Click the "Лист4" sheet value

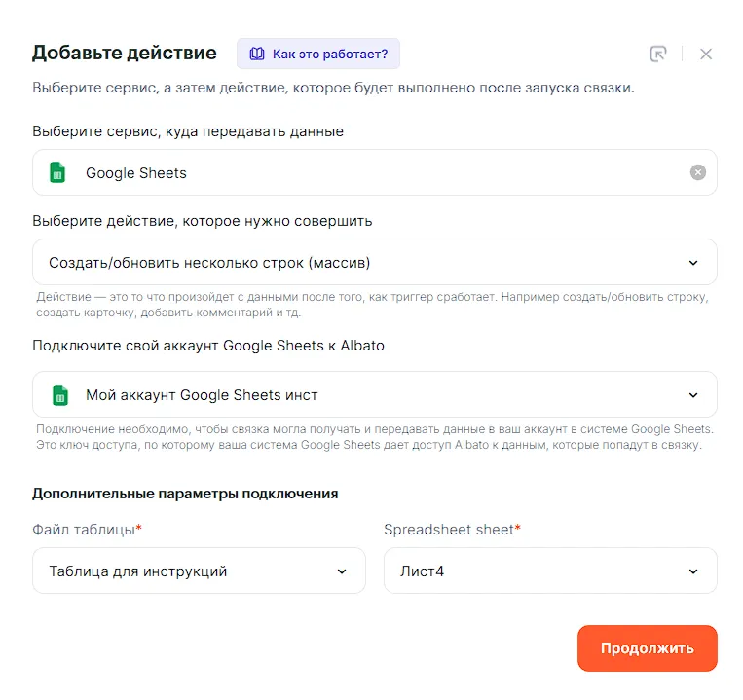422,571
